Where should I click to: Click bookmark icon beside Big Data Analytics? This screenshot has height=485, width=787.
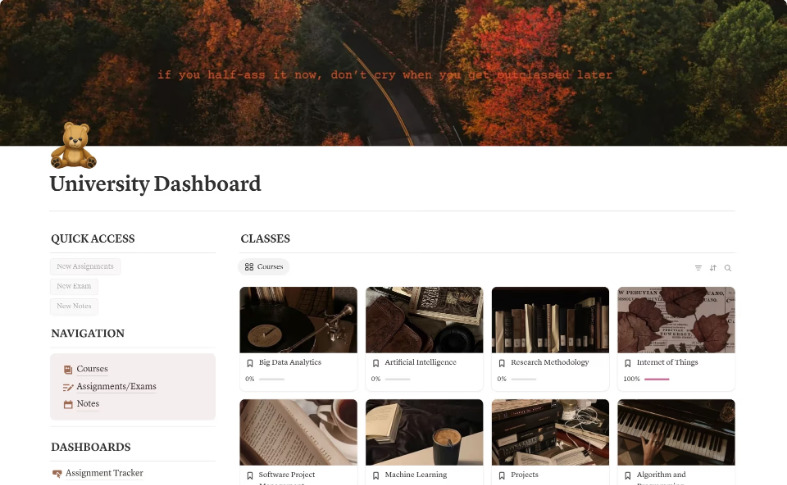pos(250,363)
